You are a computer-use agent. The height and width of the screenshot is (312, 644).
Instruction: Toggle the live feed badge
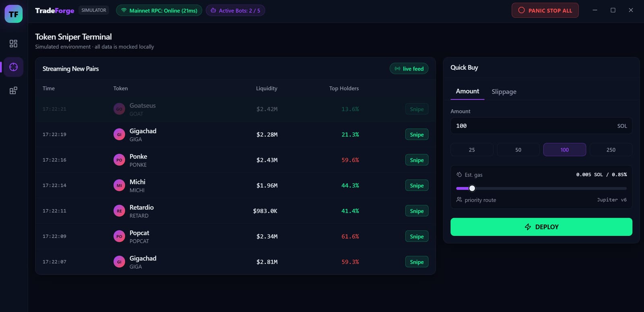pos(409,69)
